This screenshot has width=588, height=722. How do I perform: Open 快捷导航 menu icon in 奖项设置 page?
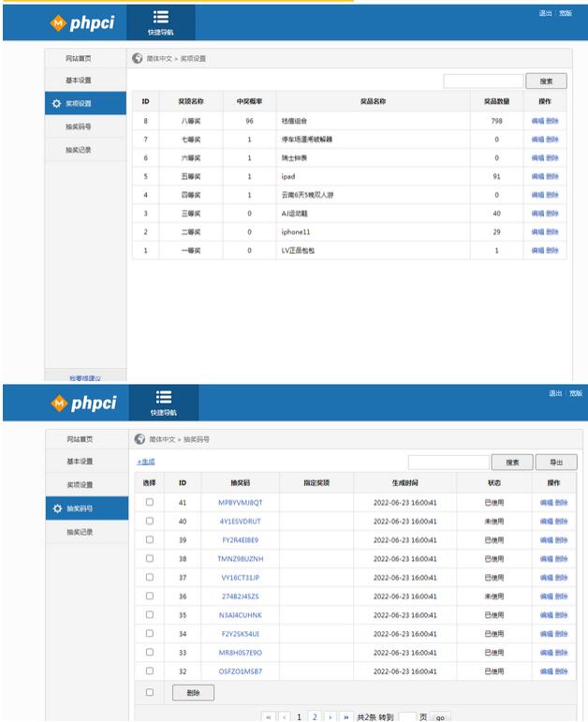pos(161,17)
